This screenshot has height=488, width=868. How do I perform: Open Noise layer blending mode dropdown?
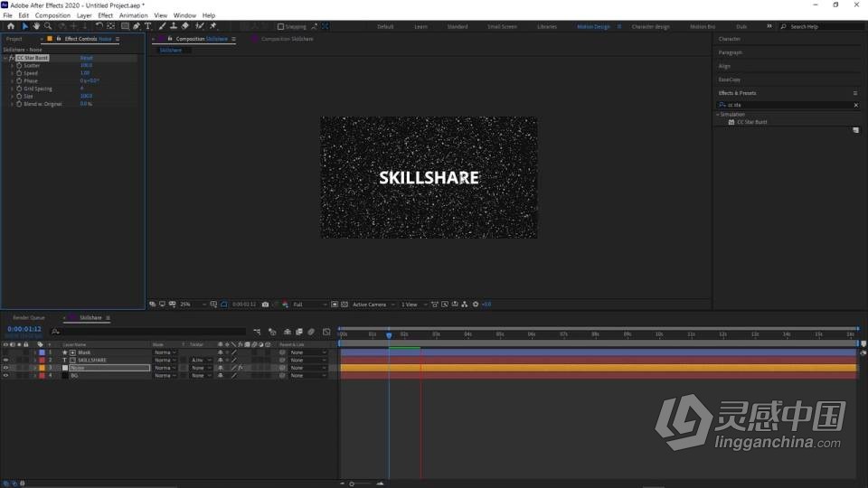[x=165, y=368]
